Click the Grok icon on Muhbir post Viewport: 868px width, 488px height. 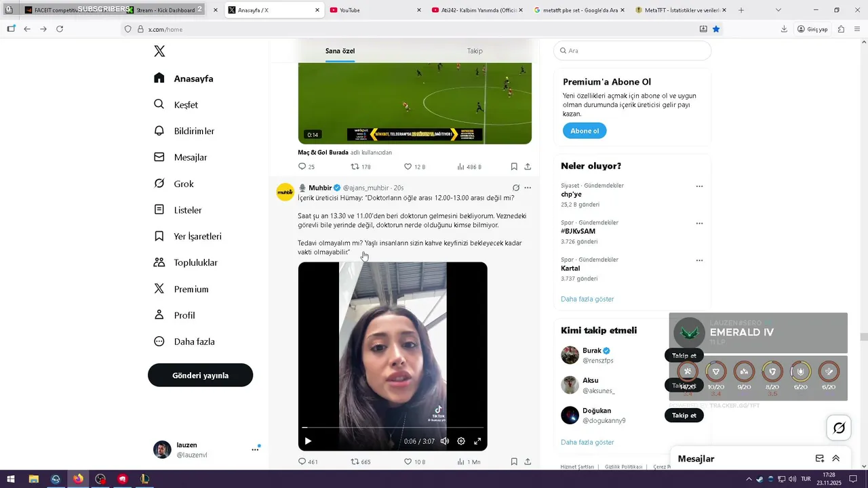point(516,188)
